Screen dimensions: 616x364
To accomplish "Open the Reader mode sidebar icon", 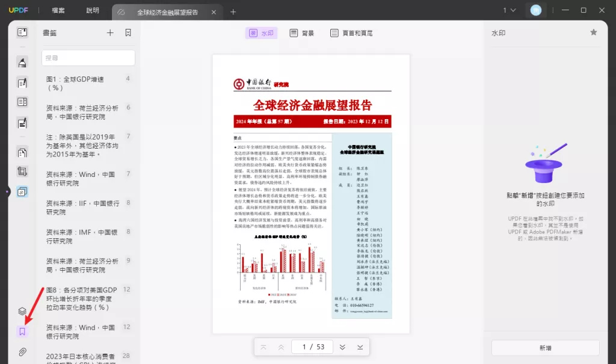I will click(x=22, y=32).
